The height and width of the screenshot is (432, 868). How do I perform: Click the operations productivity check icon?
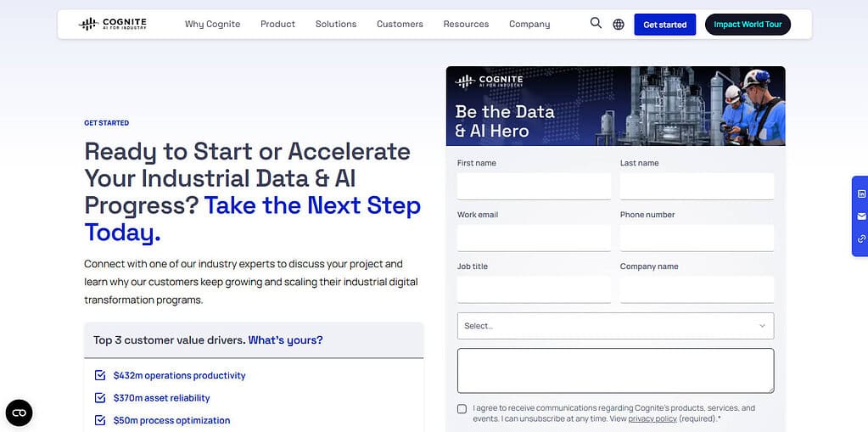pyautogui.click(x=100, y=375)
